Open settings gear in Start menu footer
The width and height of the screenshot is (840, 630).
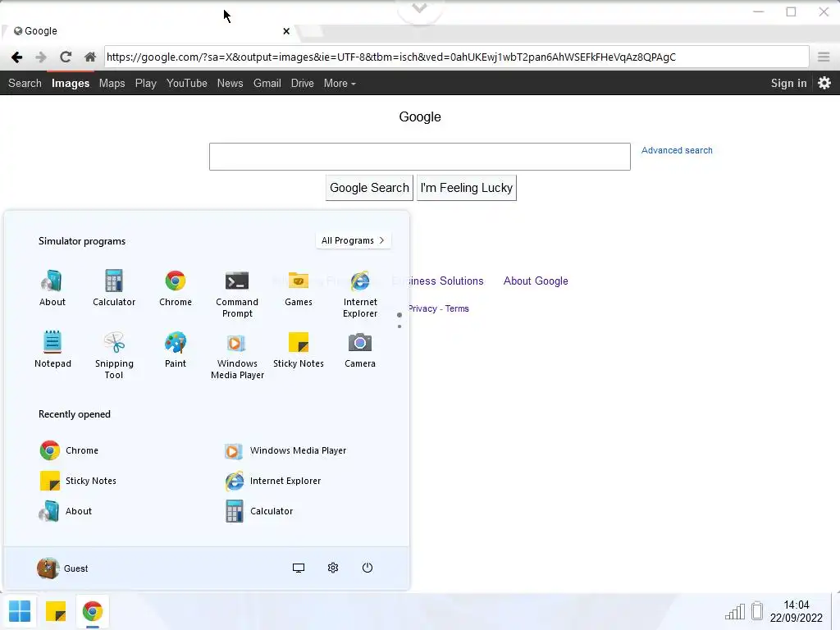pyautogui.click(x=333, y=568)
